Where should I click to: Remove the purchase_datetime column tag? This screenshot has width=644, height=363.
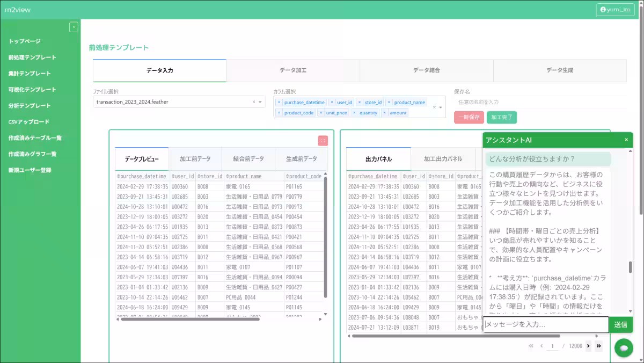point(279,102)
